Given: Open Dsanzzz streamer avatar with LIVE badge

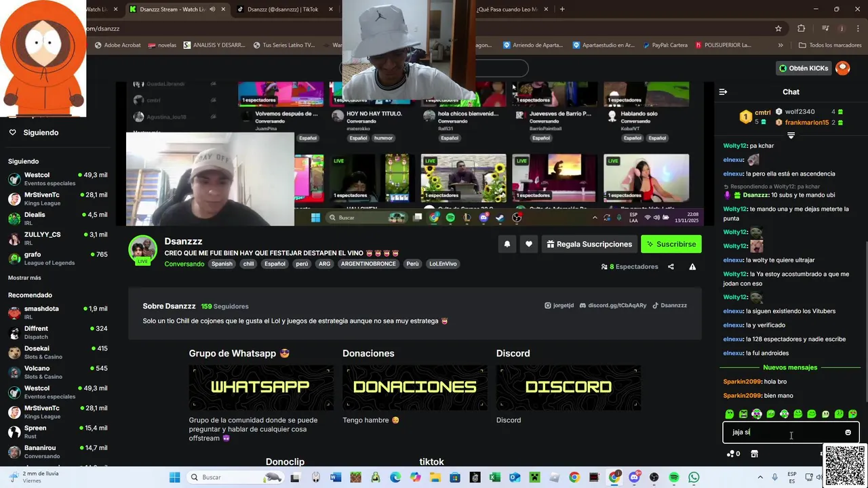Looking at the screenshot, I should coord(142,250).
